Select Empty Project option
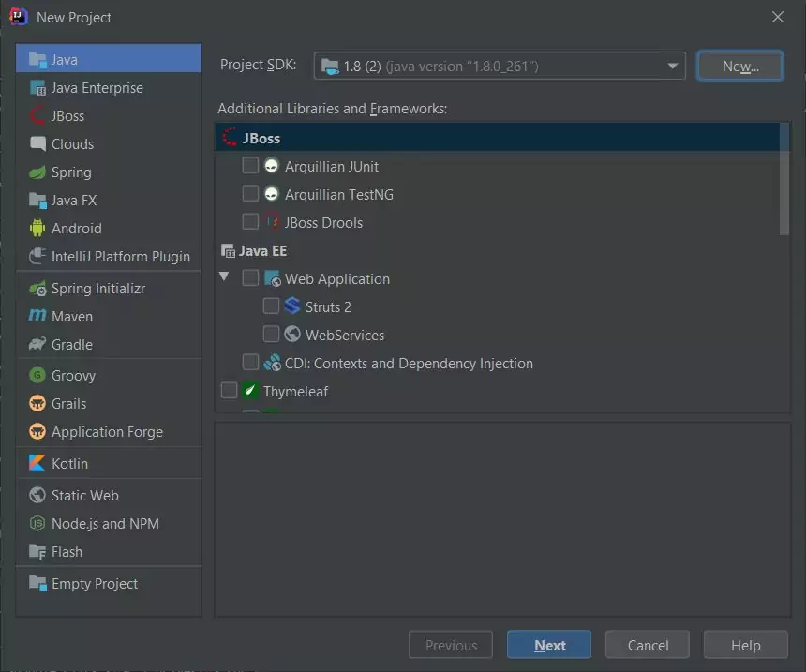 click(x=109, y=584)
